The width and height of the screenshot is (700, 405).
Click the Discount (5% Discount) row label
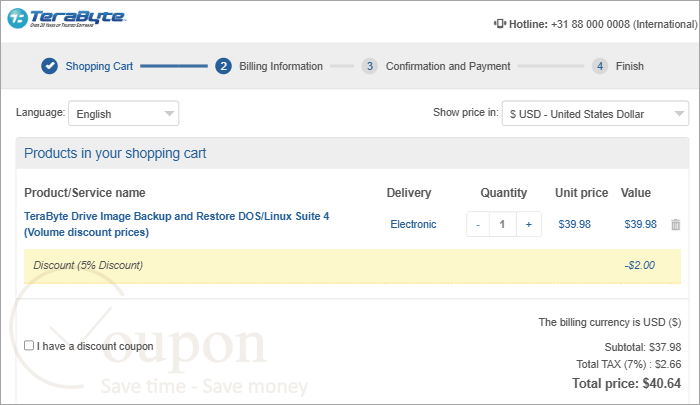88,265
